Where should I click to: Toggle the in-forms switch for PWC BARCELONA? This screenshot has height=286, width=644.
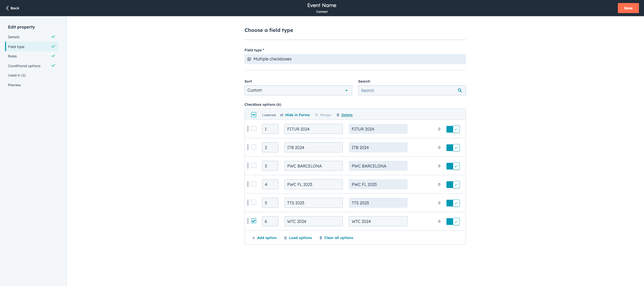(x=453, y=166)
